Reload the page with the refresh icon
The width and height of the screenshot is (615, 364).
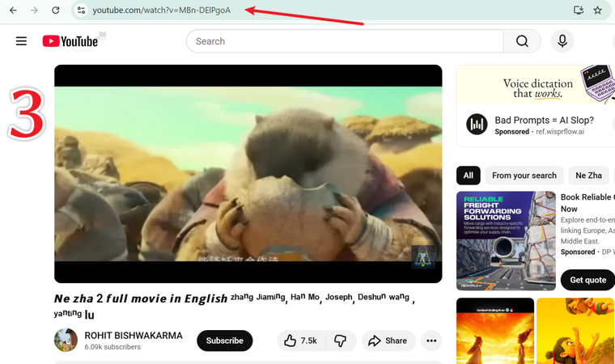(x=56, y=11)
